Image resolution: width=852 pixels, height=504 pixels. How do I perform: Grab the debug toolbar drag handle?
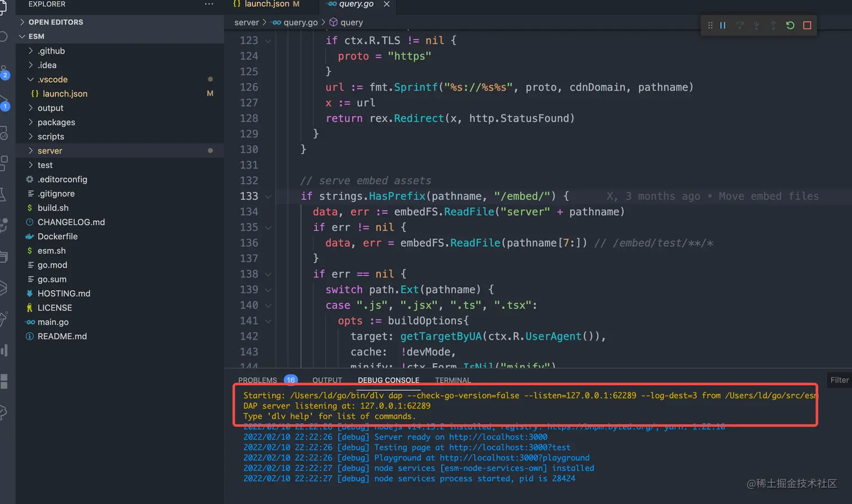pos(710,25)
